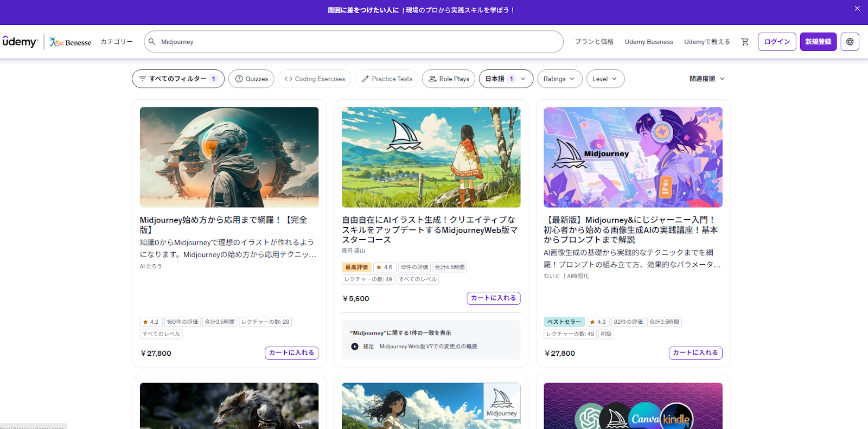Click the 82件の評価 tag

click(x=628, y=322)
